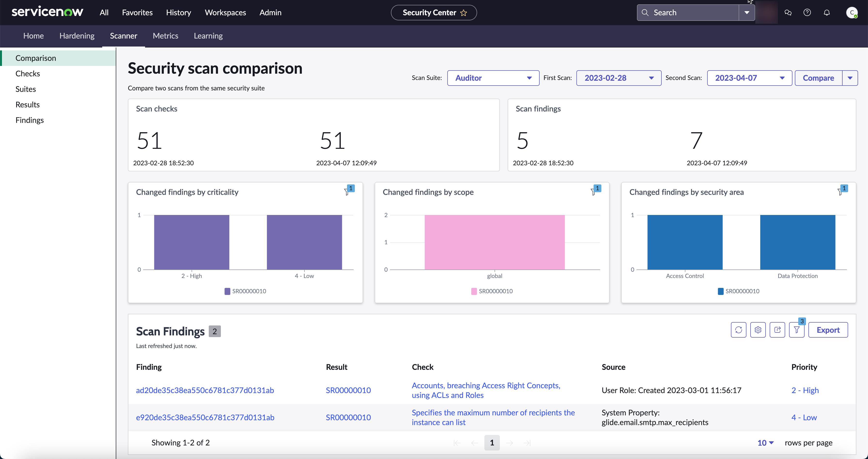Go to last page of findings
This screenshot has height=459, width=868.
527,443
